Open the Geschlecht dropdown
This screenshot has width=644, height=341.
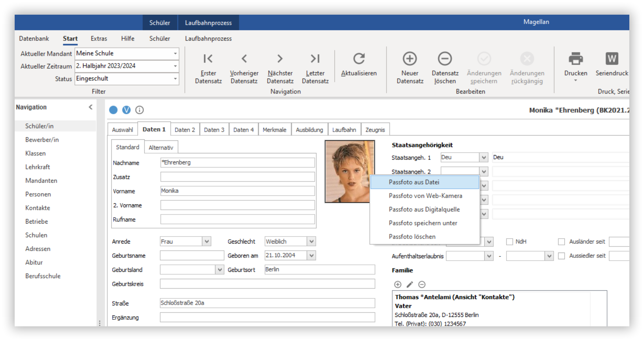pyautogui.click(x=311, y=241)
